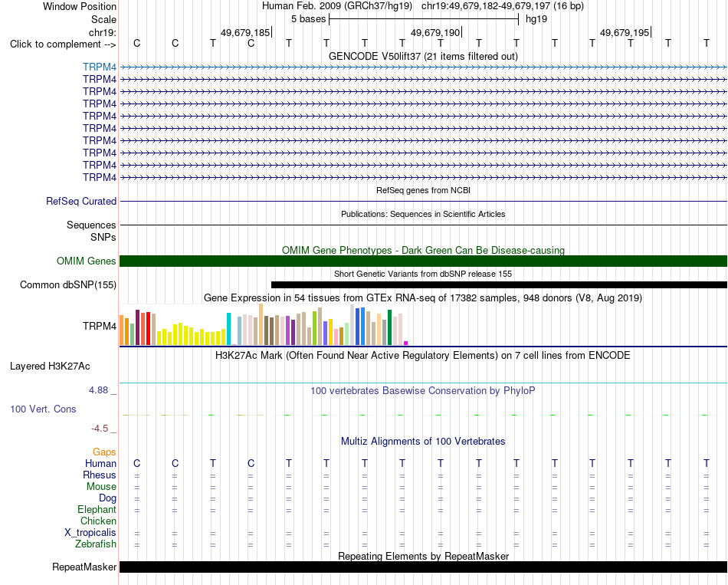Screen dimensions: 728x585
Task: Click the black dbSNP variant bar
Action: (499, 285)
